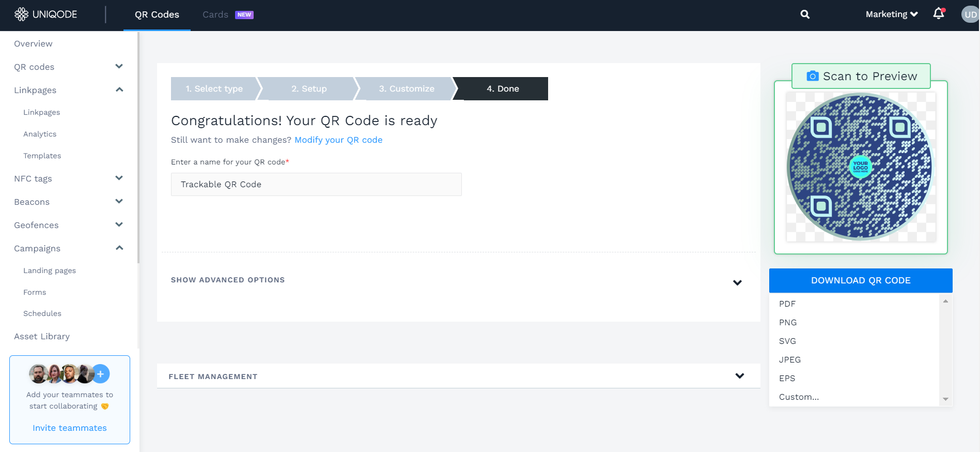This screenshot has width=980, height=452.
Task: Collapse the Campaigns section
Action: click(x=119, y=248)
